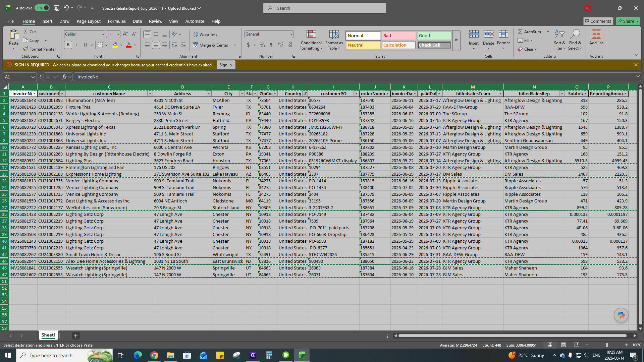Open Copilot floating icon
The height and width of the screenshot is (362, 644).
pos(621,315)
